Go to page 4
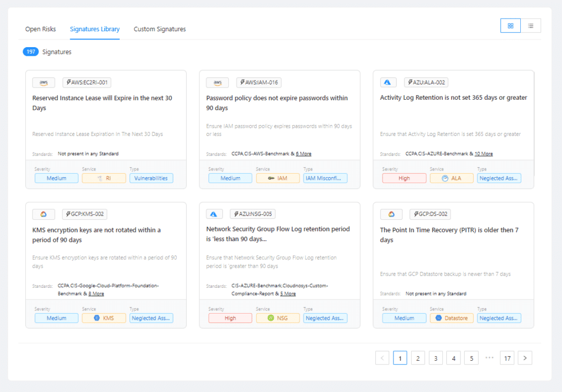 pyautogui.click(x=453, y=358)
